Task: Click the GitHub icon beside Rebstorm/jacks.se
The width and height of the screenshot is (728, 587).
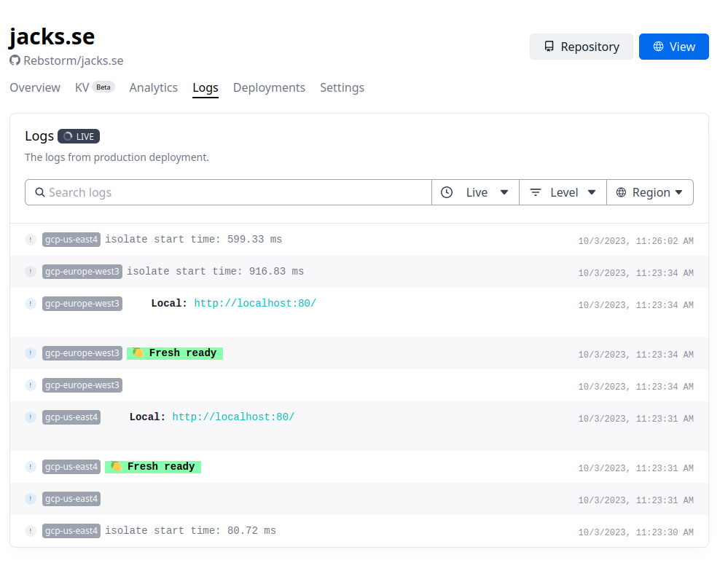Action: click(x=15, y=60)
